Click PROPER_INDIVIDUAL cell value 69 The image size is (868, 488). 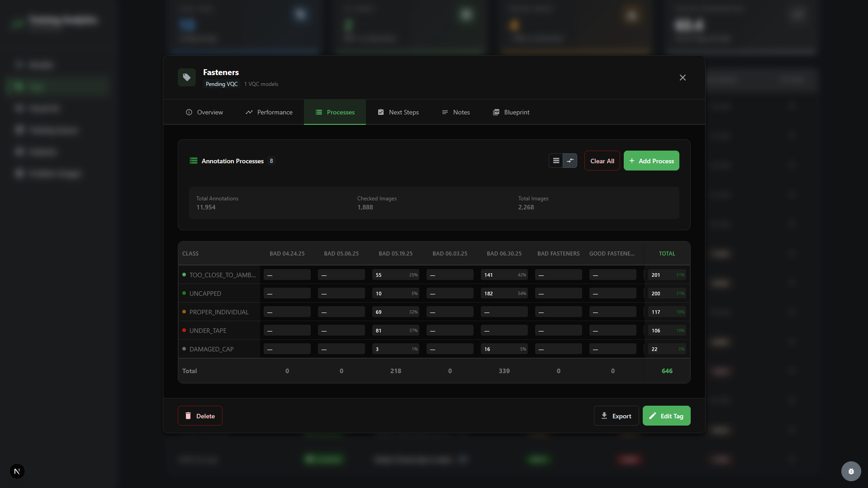click(x=396, y=312)
